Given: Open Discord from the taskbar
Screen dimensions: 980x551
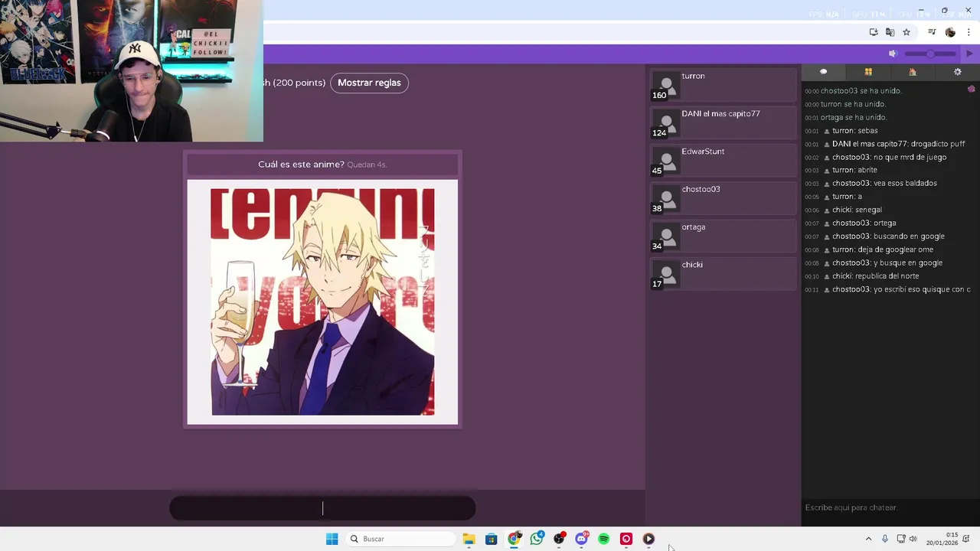Looking at the screenshot, I should coord(581,539).
